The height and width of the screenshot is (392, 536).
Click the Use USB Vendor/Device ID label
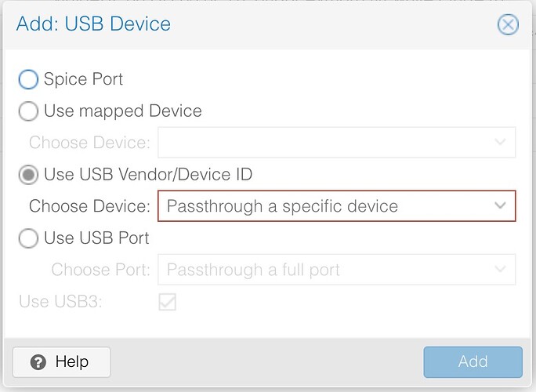[x=148, y=175]
